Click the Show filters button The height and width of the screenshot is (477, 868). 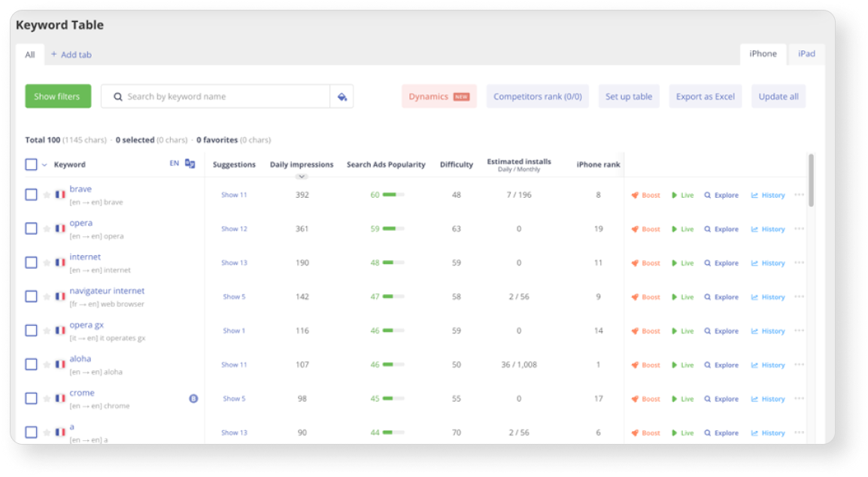[x=58, y=96]
